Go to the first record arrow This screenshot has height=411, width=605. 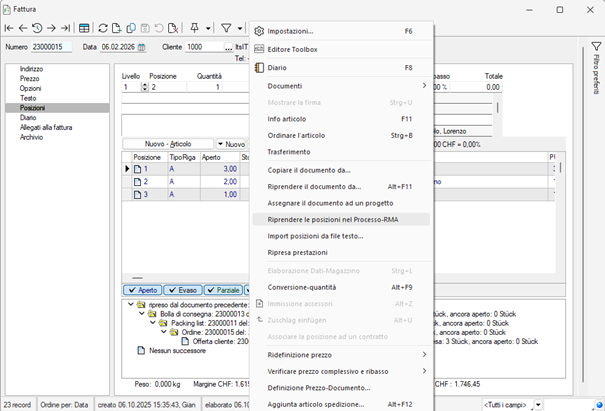tap(9, 28)
